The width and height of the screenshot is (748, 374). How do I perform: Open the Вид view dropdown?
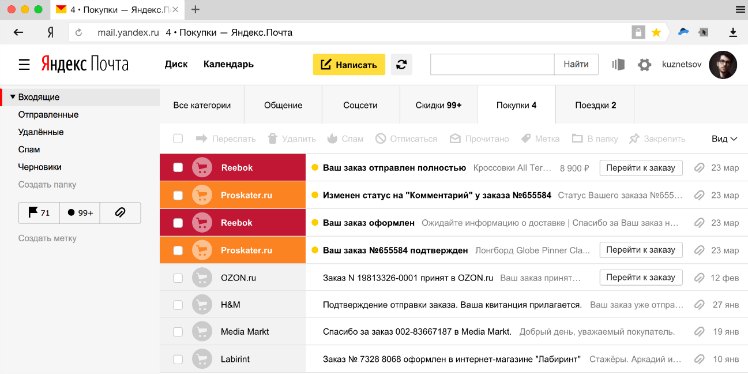[x=725, y=139]
